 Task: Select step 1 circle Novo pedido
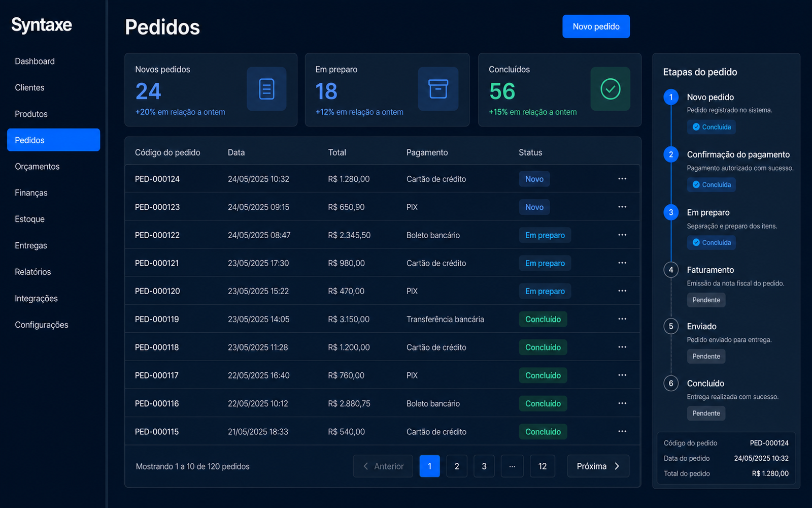coord(671,97)
